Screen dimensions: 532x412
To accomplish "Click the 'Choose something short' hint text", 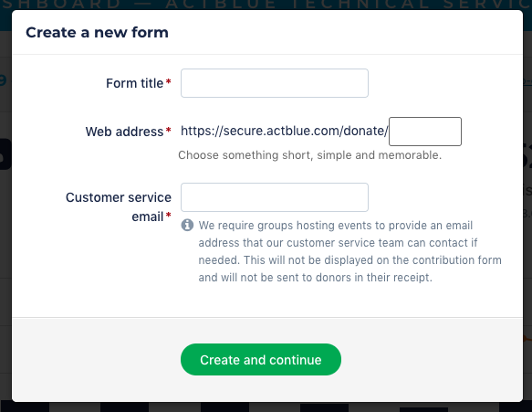I will (x=309, y=155).
